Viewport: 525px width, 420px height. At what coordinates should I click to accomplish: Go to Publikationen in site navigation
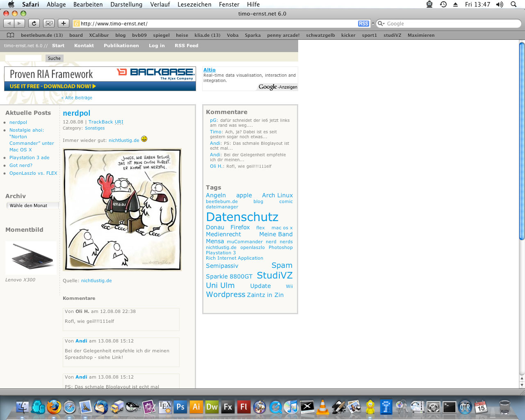click(121, 46)
